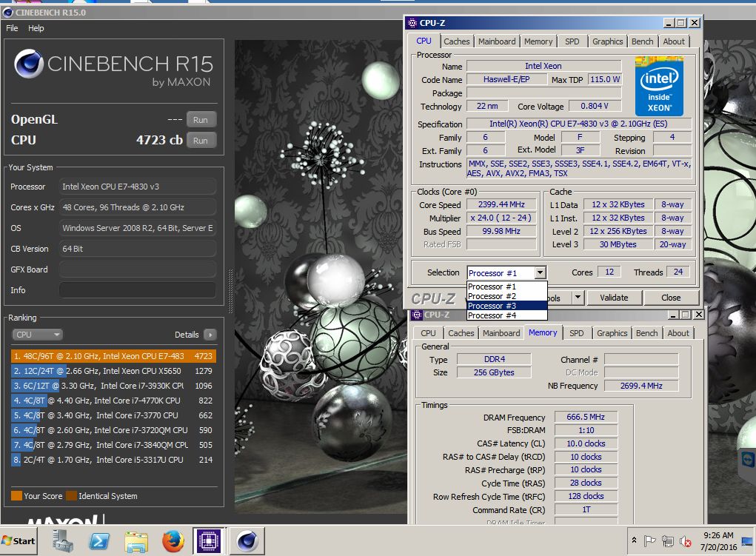Launch PowerShell from the taskbar
Image resolution: width=756 pixels, height=556 pixels.
coord(99,541)
